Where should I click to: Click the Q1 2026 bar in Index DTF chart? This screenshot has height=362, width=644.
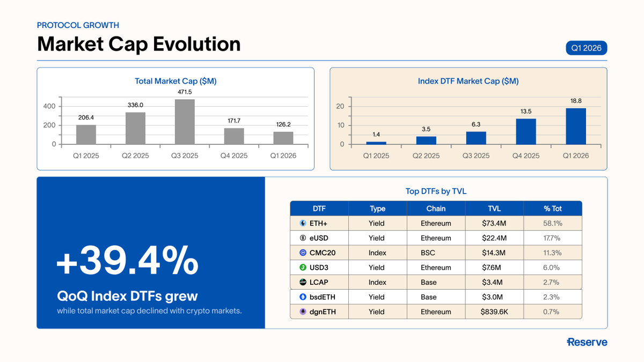click(576, 127)
